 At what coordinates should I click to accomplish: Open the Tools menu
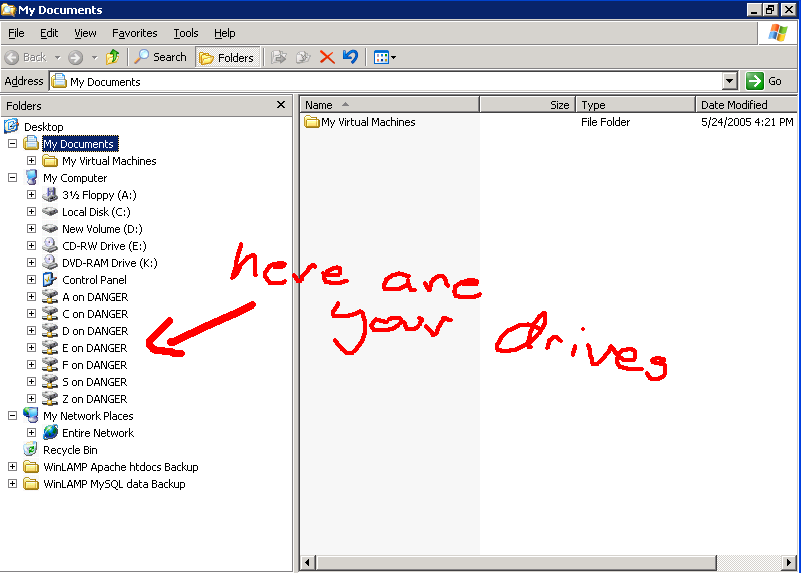[x=186, y=33]
